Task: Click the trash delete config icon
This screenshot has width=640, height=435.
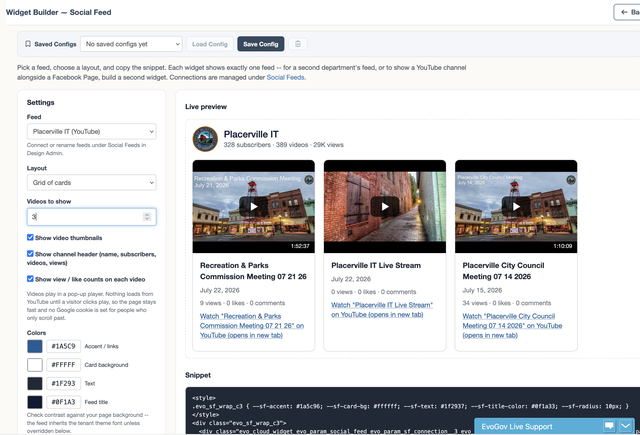Action: [x=298, y=44]
